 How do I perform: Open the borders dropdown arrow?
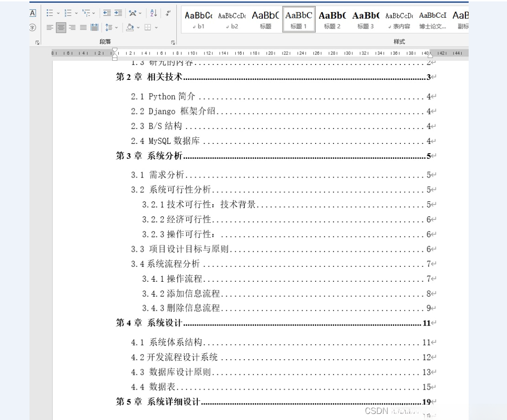(x=156, y=28)
